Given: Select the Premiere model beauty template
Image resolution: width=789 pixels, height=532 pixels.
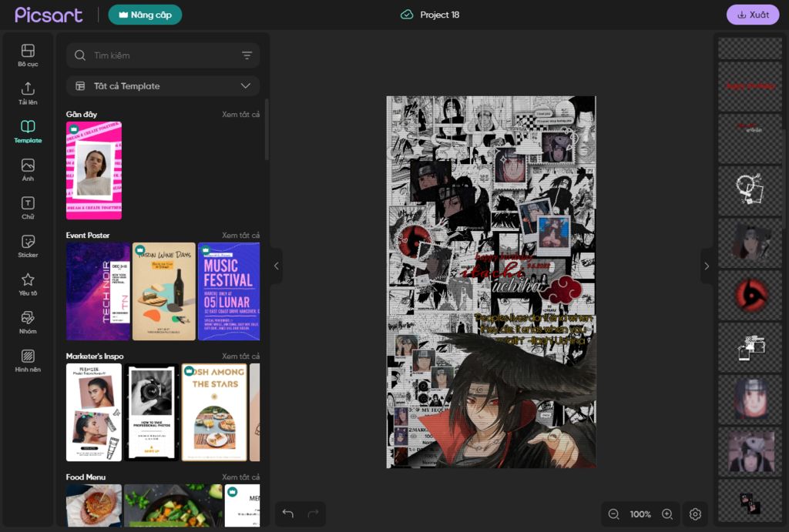Looking at the screenshot, I should [x=93, y=413].
